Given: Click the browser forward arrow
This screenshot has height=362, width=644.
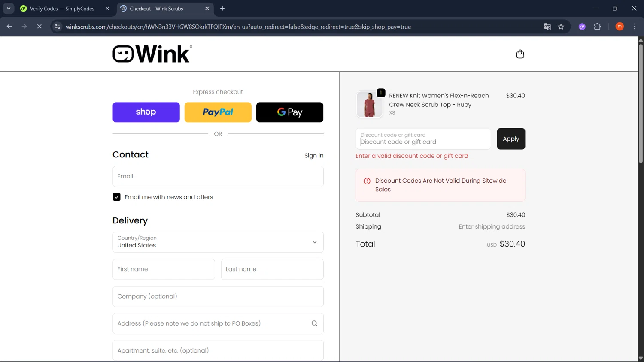Looking at the screenshot, I should (24, 27).
